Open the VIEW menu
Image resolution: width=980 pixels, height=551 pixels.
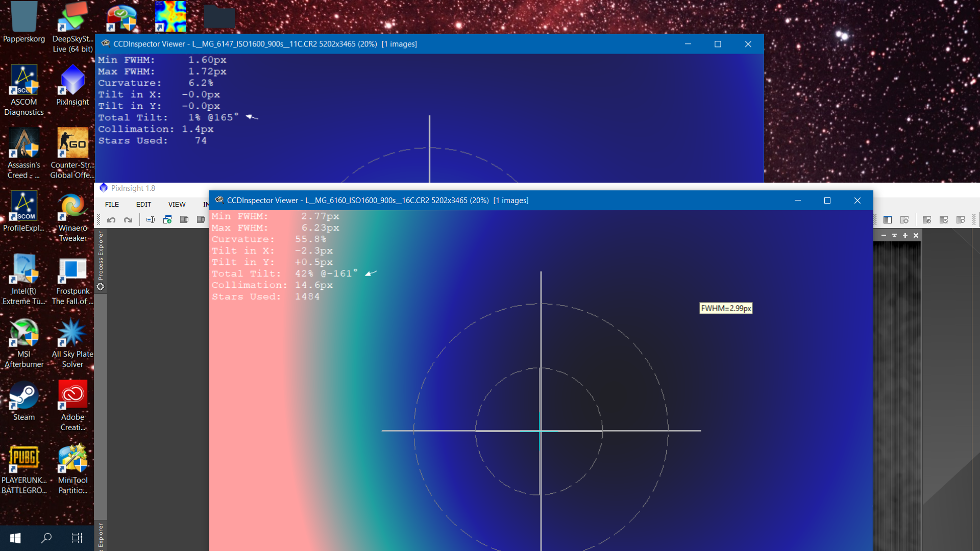point(177,204)
